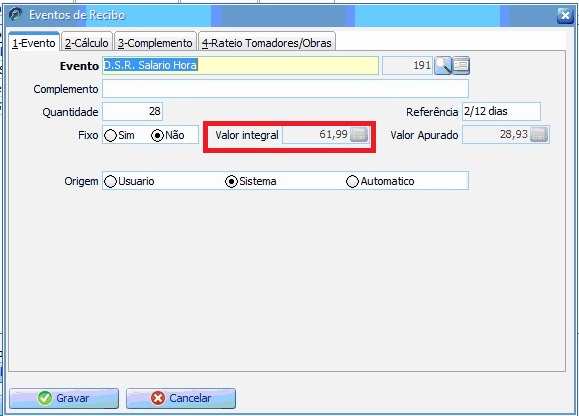
Task: Click the Referência field with 2/12 dias
Action: click(501, 111)
